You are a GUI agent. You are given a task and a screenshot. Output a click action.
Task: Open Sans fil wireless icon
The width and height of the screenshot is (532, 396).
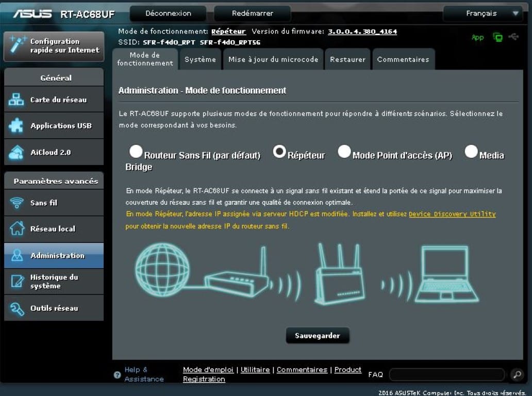(x=16, y=203)
